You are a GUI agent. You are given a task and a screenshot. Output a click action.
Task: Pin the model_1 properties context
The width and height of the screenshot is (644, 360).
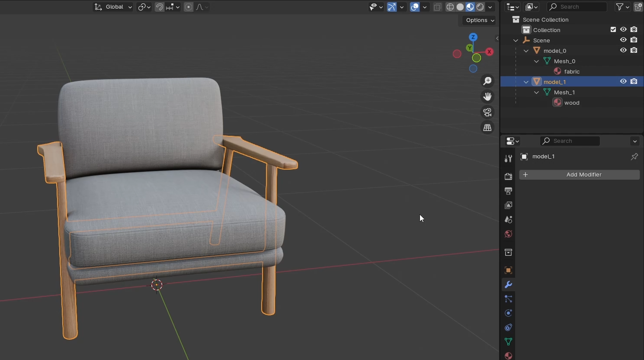pyautogui.click(x=634, y=157)
